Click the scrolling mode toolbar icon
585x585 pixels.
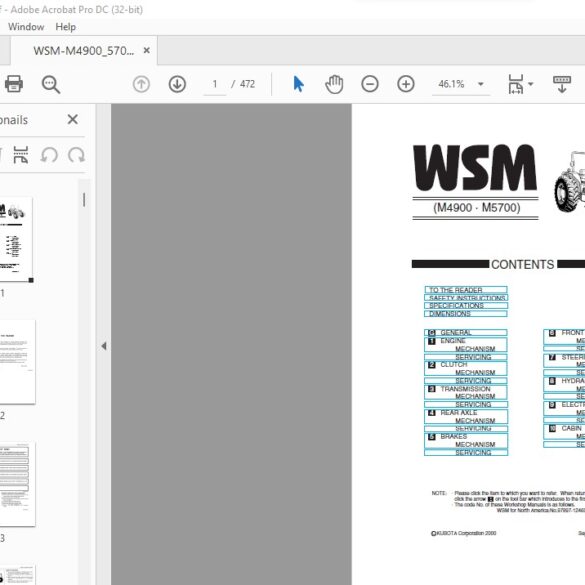click(561, 84)
